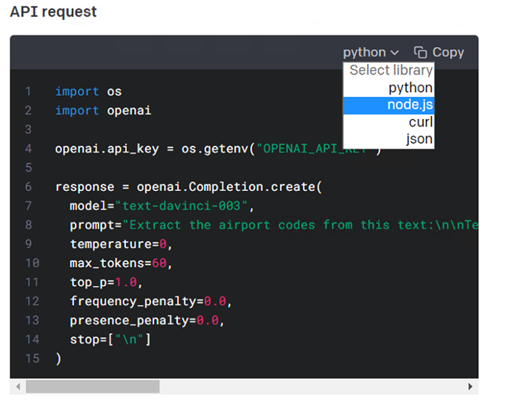The image size is (532, 406).
Task: Click the chevron beside python
Action: (394, 53)
